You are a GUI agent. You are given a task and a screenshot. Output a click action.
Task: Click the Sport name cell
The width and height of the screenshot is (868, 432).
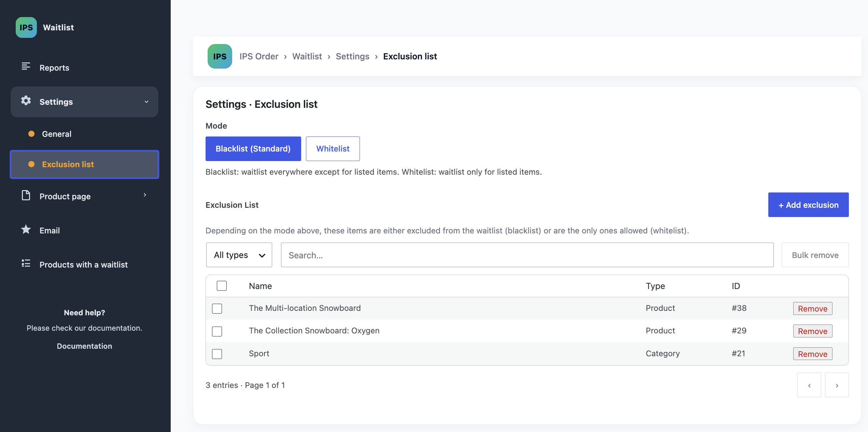point(259,354)
